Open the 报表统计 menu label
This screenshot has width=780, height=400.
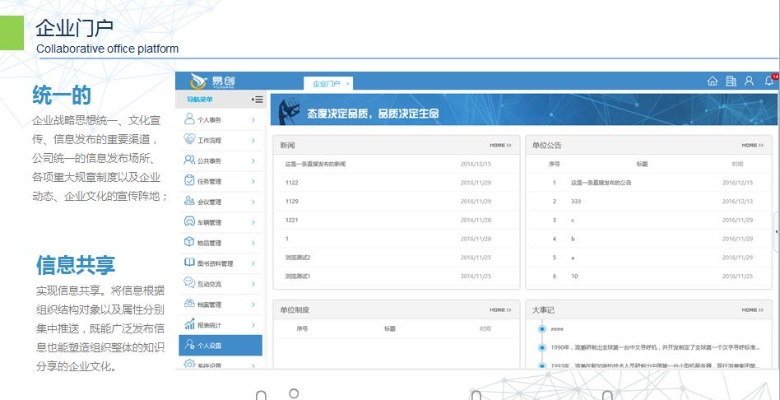click(209, 325)
